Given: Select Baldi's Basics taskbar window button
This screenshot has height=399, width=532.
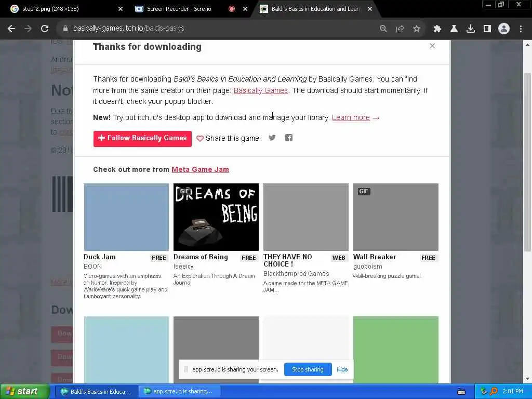Looking at the screenshot, I should pos(96,392).
